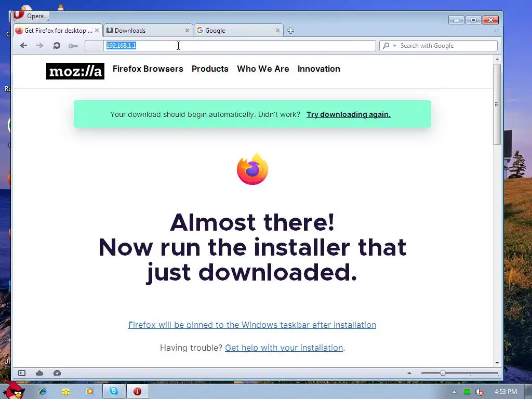Maximize the Opera window
Viewport: 532px width, 399px height.
coord(473,20)
